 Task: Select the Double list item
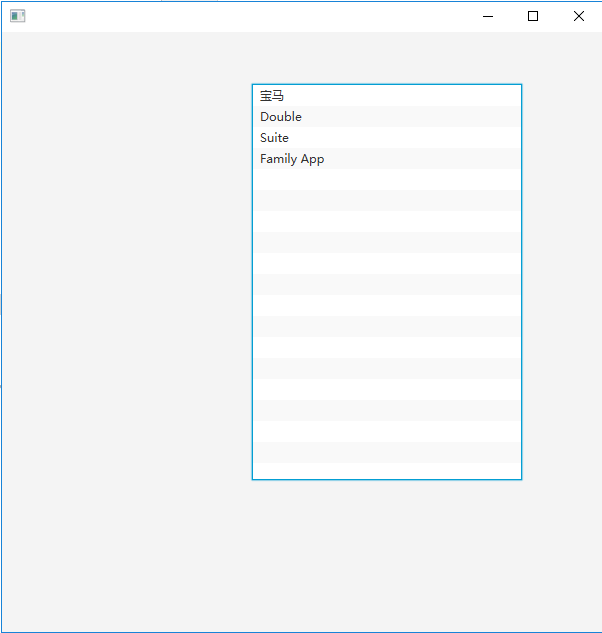point(387,117)
